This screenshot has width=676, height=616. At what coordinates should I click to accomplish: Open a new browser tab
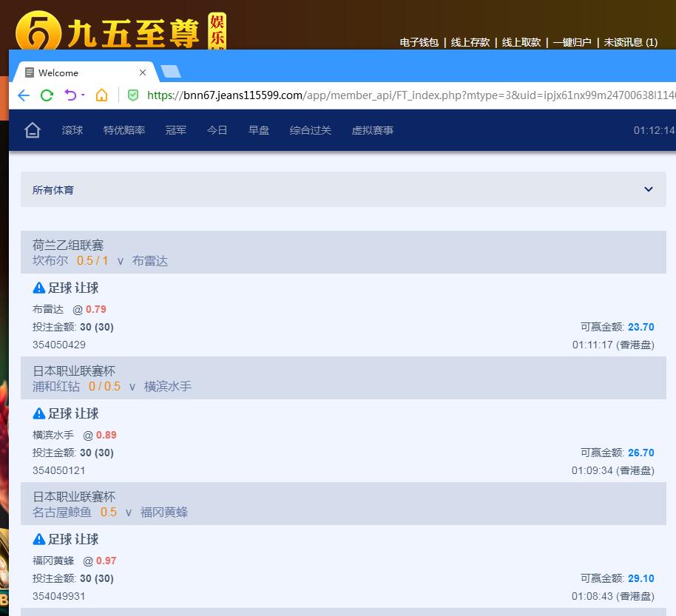click(171, 72)
